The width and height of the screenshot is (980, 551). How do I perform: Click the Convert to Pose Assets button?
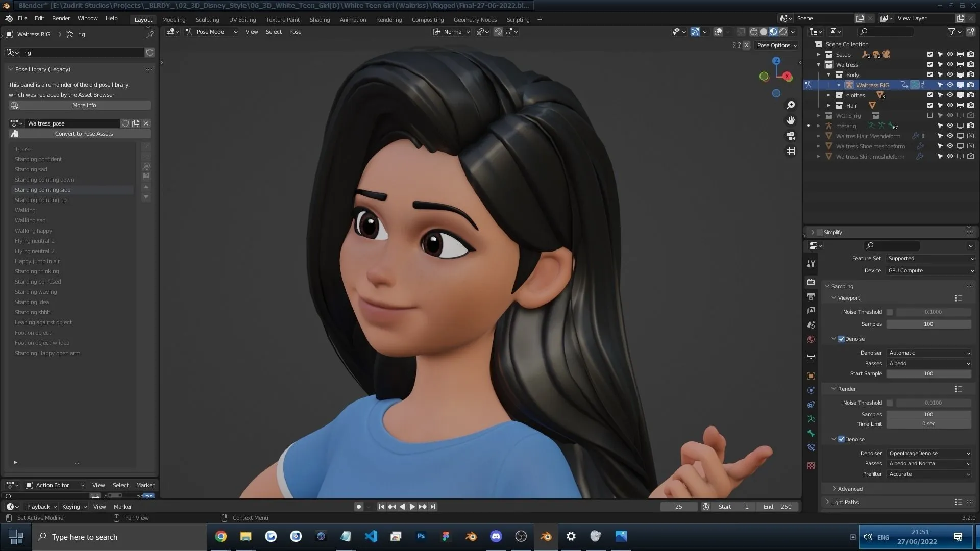point(84,133)
